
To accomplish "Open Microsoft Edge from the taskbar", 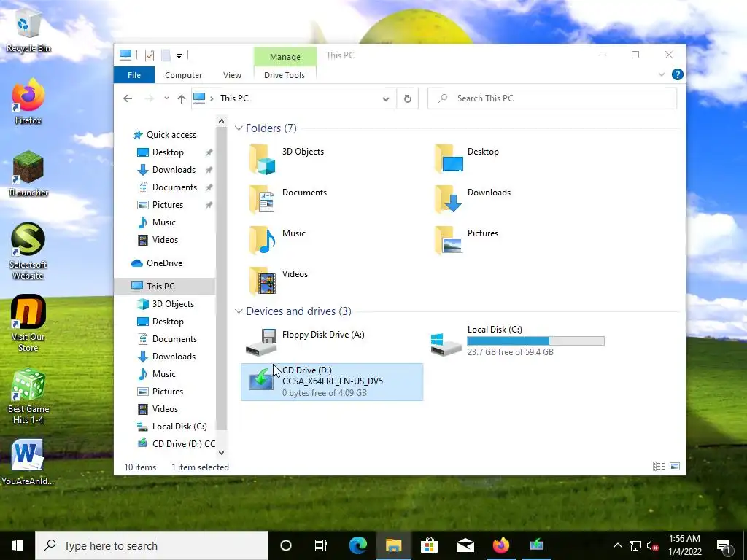I will pos(357,545).
